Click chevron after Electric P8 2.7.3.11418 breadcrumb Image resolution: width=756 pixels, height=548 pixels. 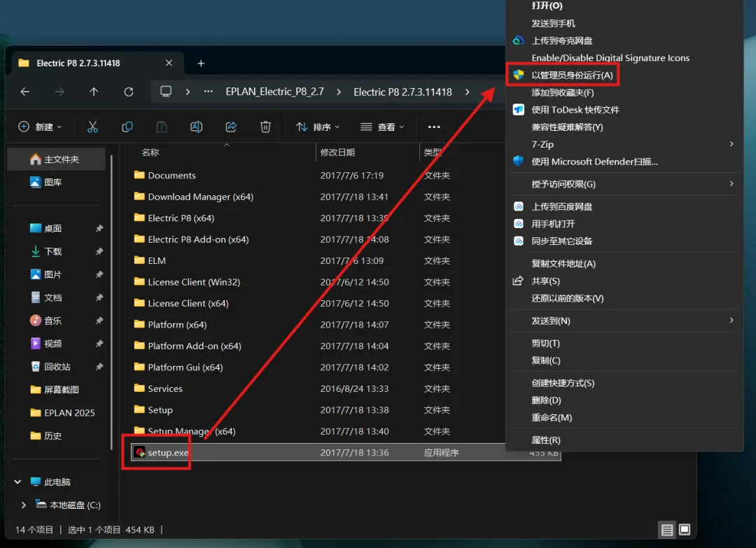point(467,92)
